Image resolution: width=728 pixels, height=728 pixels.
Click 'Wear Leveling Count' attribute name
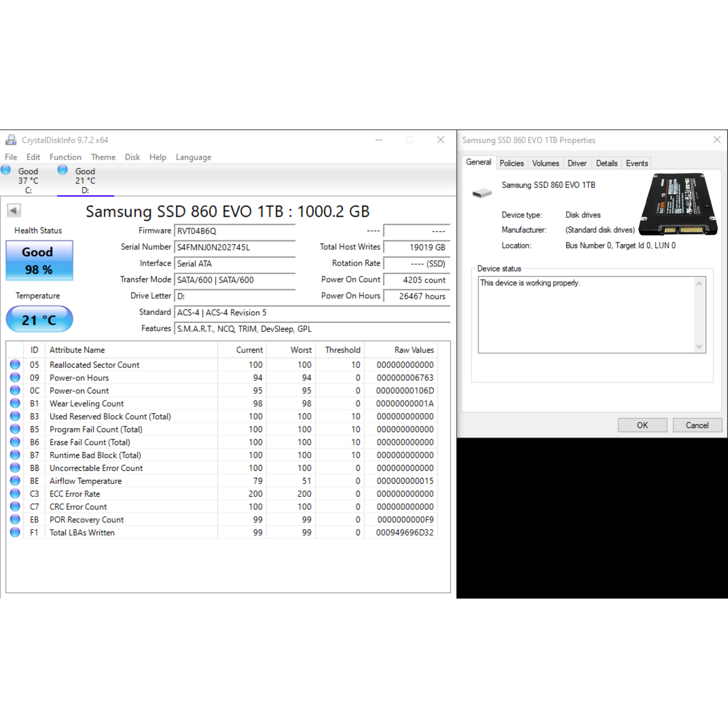[x=87, y=404]
